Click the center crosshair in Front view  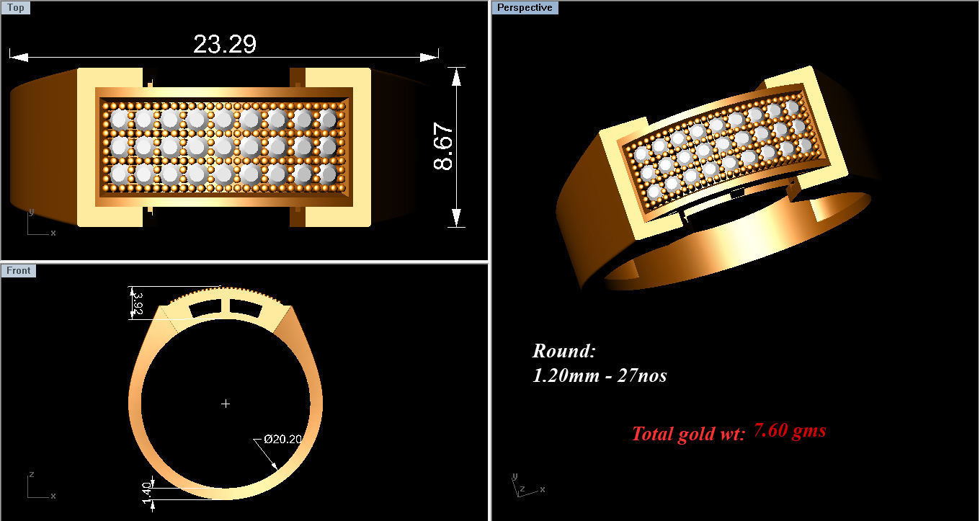click(226, 404)
